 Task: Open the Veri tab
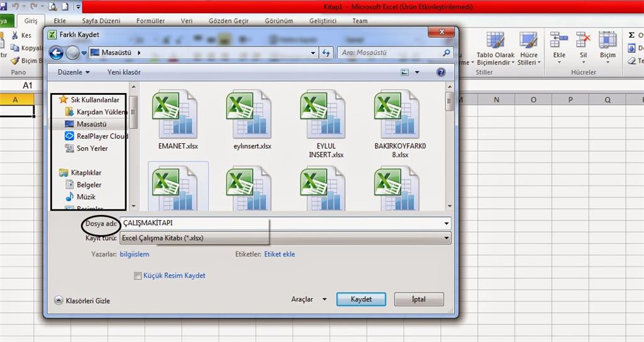point(186,21)
